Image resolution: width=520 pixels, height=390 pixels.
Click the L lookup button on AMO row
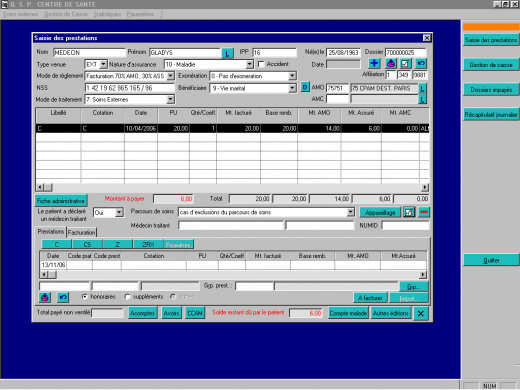[x=422, y=89]
